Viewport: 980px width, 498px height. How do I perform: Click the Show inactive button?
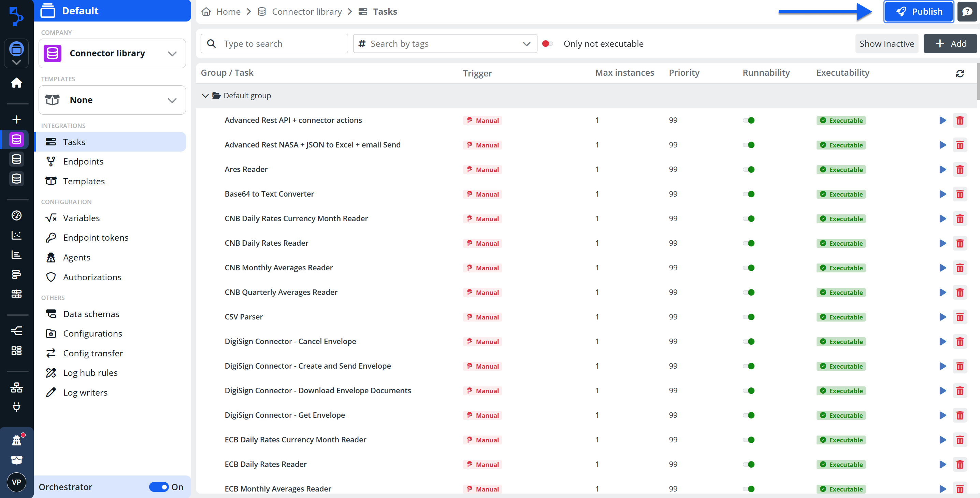tap(886, 44)
